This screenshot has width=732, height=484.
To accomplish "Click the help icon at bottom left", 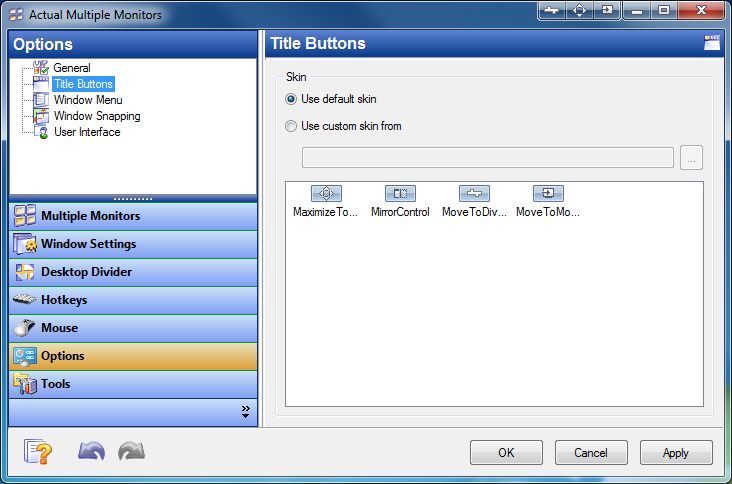I will (x=38, y=451).
